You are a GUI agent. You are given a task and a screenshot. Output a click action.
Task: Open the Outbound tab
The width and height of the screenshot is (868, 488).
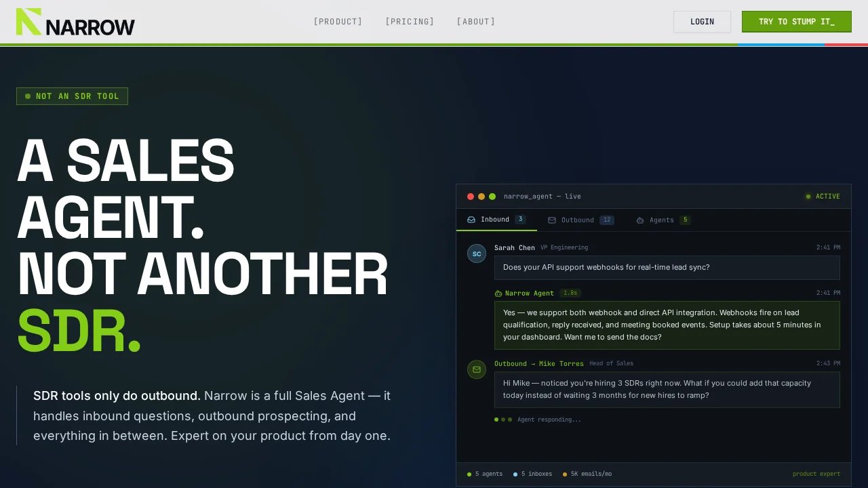point(580,220)
